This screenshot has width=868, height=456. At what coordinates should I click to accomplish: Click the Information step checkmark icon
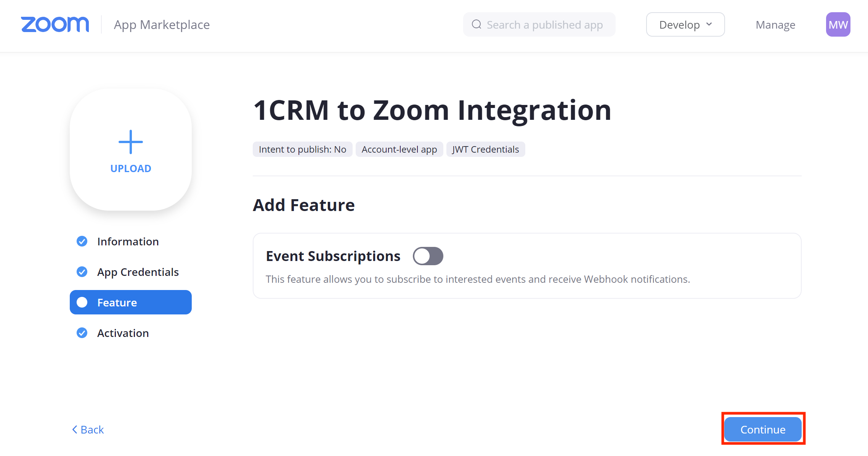[x=82, y=241]
